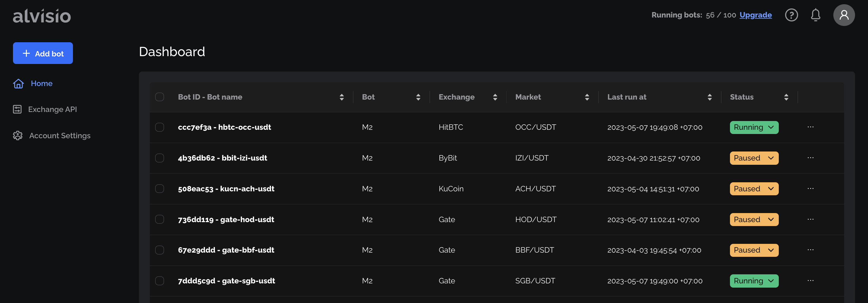This screenshot has height=303, width=868.
Task: Expand Running status dropdown for hbtc-occ-usdt
Action: 754,128
